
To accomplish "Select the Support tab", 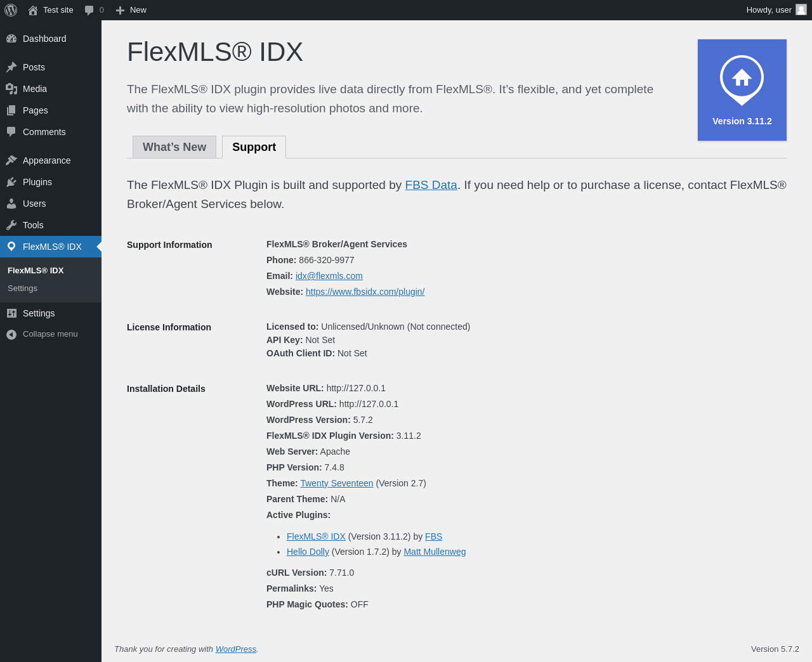I will pyautogui.click(x=254, y=147).
